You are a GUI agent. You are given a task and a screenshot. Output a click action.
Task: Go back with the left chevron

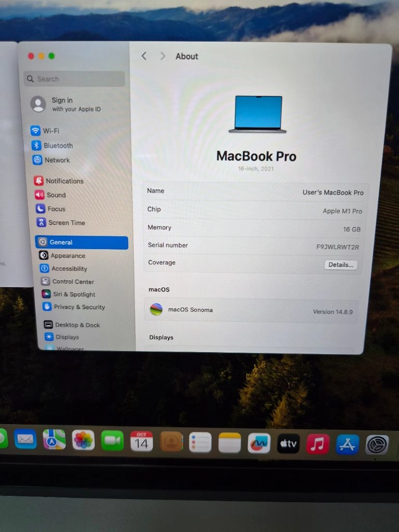coord(144,56)
